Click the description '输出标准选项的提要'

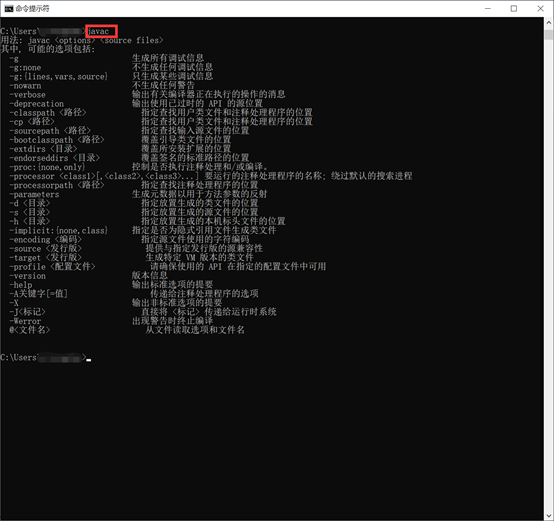173,285
